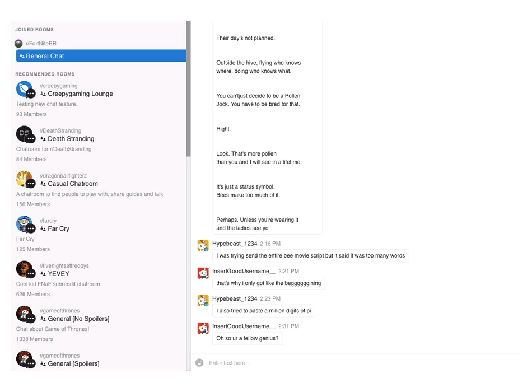Click the r/DeathStranding DS avatar
This screenshot has height=392, width=532.
click(25, 134)
